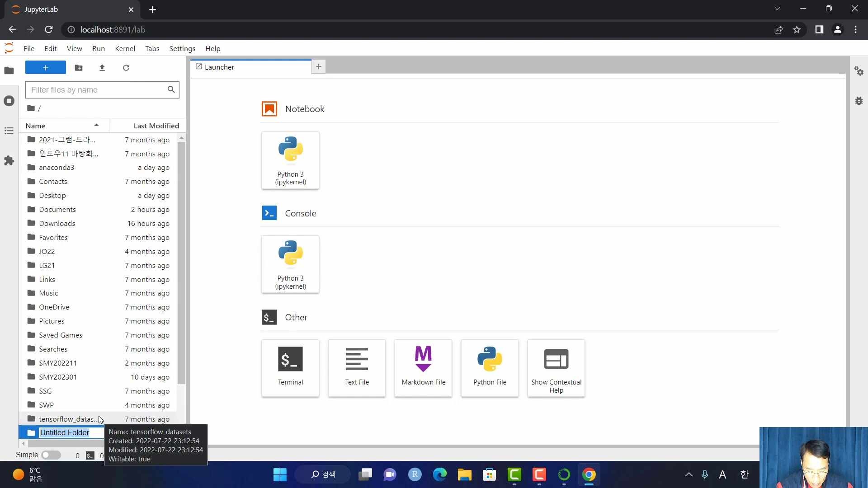Reload the browser page
The width and height of the screenshot is (868, 488).
click(49, 30)
